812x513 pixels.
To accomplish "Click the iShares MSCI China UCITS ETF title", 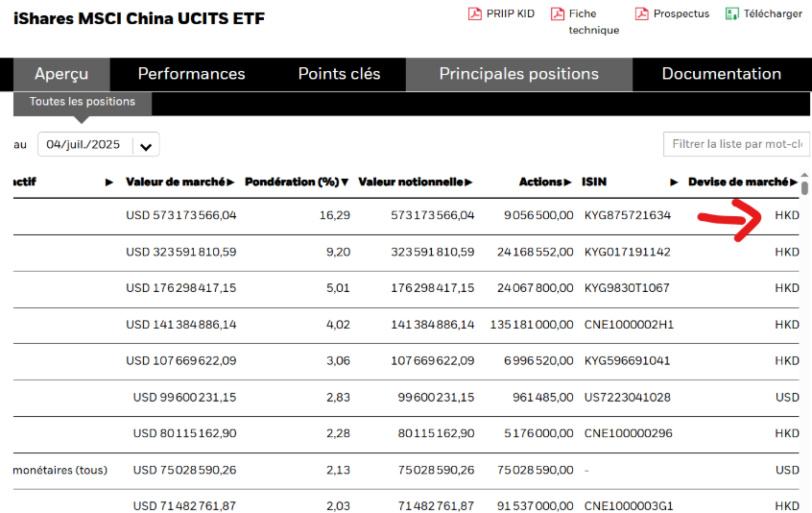I will 139,18.
